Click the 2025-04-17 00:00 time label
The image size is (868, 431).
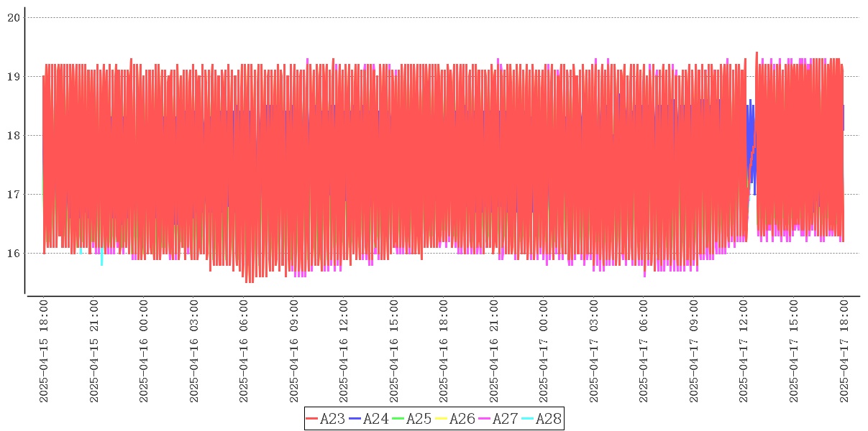point(544,352)
